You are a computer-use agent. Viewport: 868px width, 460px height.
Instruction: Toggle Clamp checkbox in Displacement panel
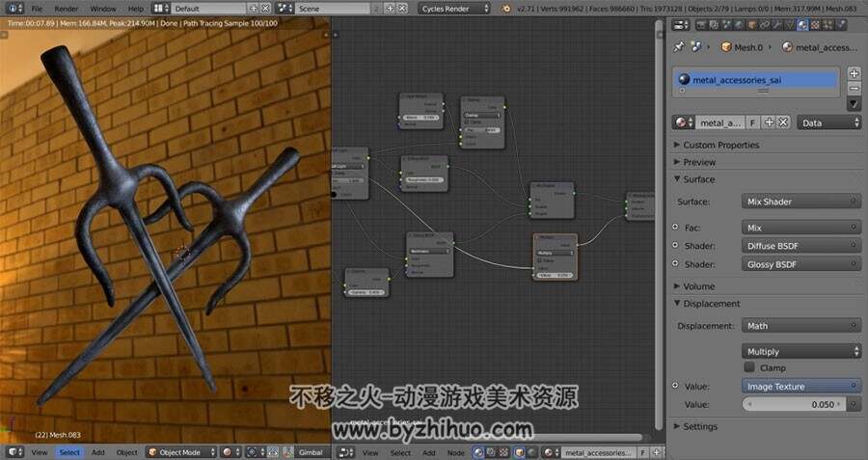coord(749,367)
